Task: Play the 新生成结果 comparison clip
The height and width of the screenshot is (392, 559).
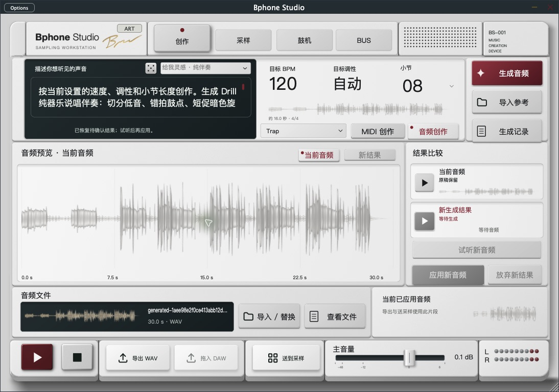Action: (x=424, y=221)
